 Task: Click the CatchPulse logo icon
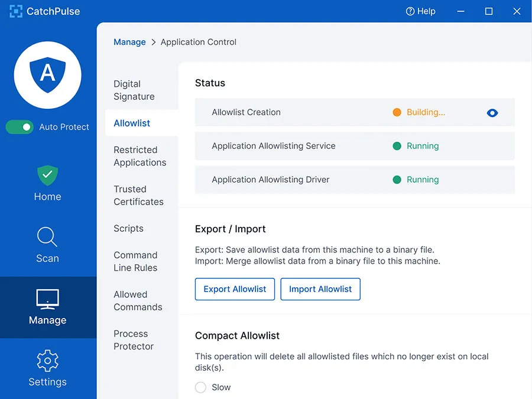[15, 11]
